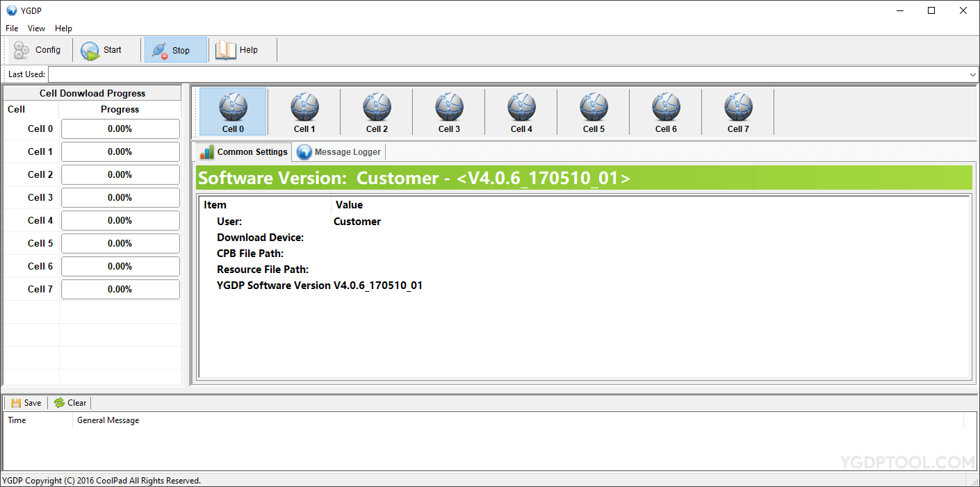Click the Clear log button

pyautogui.click(x=70, y=403)
